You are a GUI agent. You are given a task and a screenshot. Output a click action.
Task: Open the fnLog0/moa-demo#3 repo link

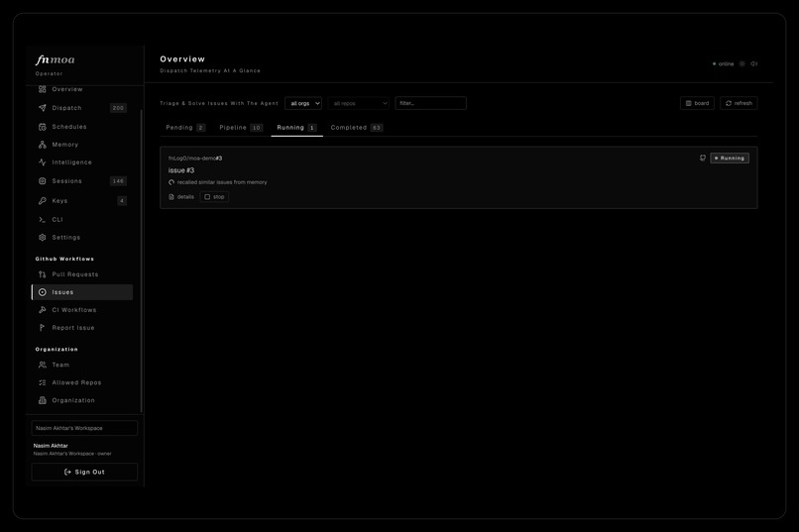pos(195,159)
